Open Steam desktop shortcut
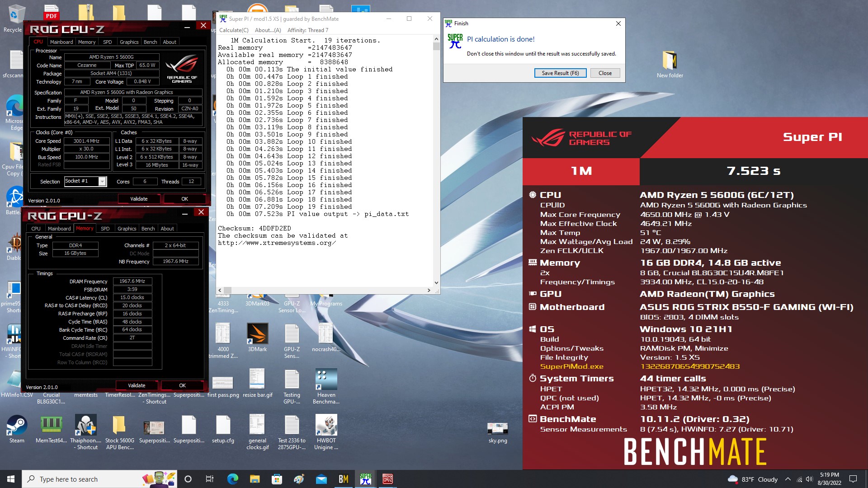 pos(17,429)
